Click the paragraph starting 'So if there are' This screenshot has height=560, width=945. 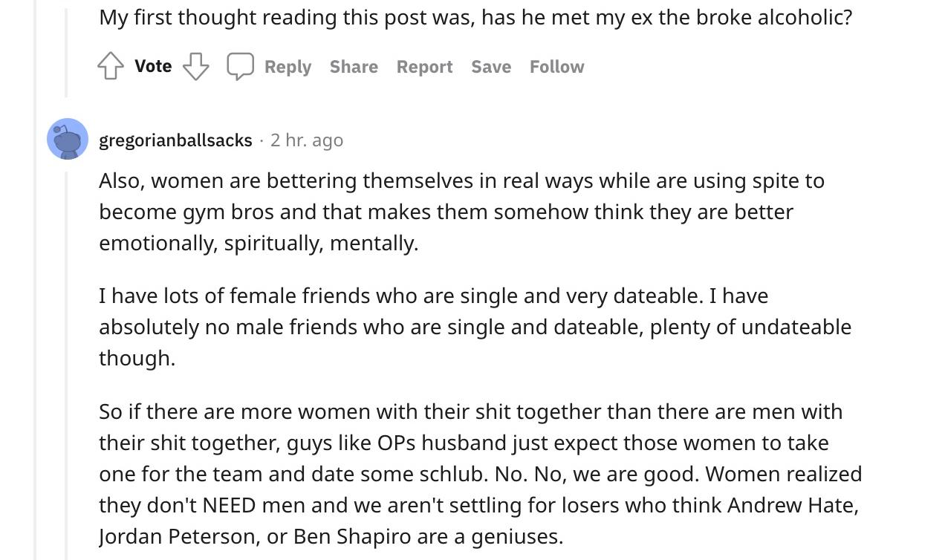[x=480, y=474]
